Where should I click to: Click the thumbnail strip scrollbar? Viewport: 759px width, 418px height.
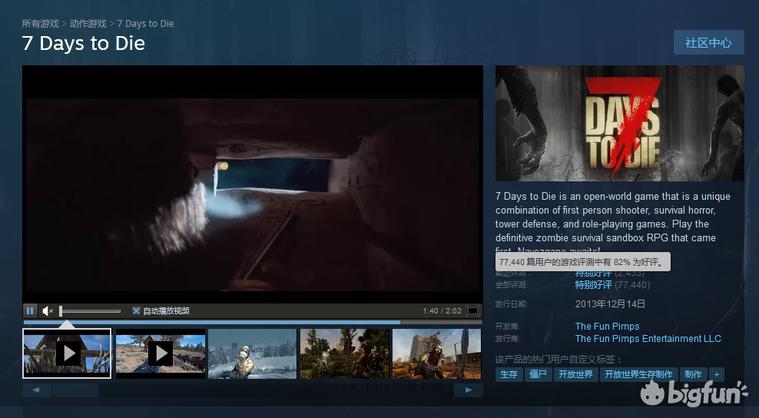click(x=252, y=390)
